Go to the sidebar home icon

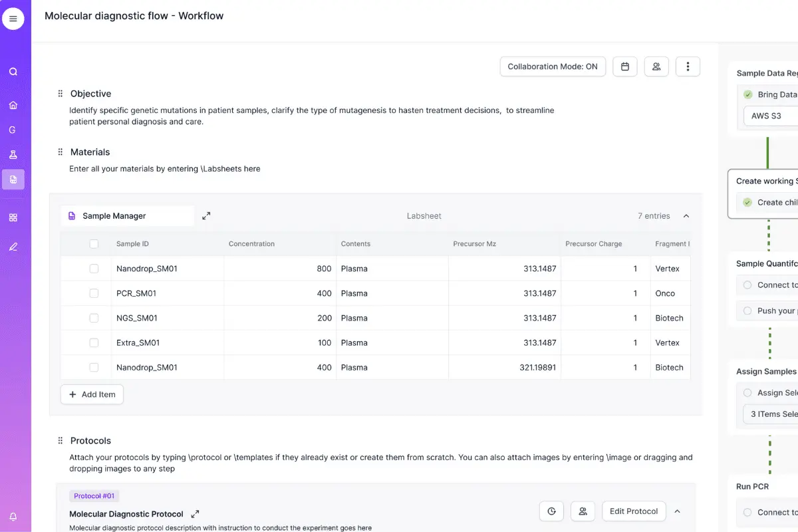13,105
